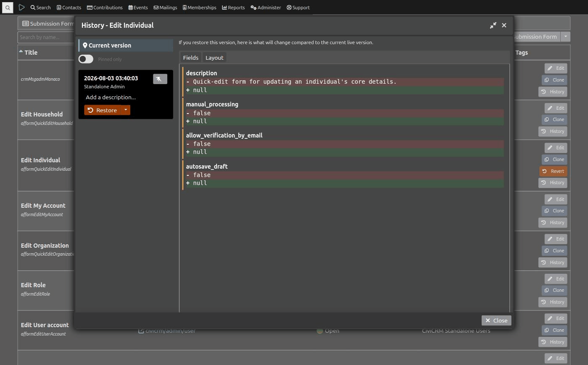
Task: Edit the Edit My Account form
Action: [x=556, y=199]
